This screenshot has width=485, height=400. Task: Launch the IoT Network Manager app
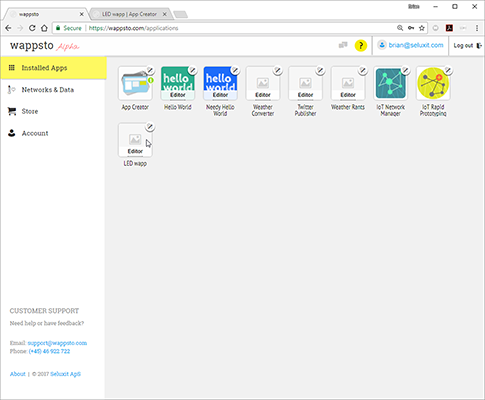391,83
